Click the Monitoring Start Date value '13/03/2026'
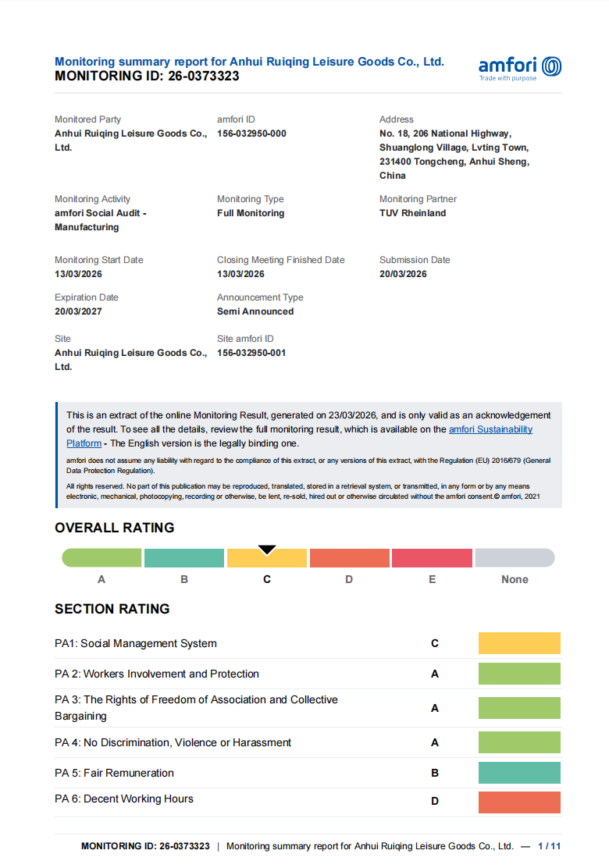The width and height of the screenshot is (609, 868). pos(78,274)
